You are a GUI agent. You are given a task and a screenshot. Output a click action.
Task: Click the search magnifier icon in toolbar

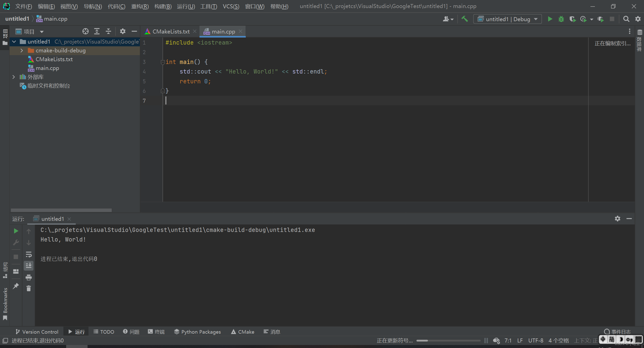[626, 19]
